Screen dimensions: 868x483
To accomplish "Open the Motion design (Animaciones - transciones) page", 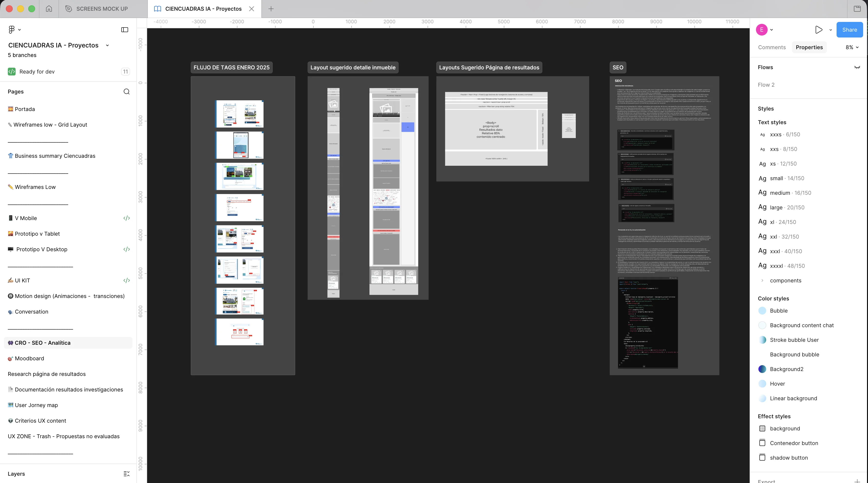I will pos(68,296).
